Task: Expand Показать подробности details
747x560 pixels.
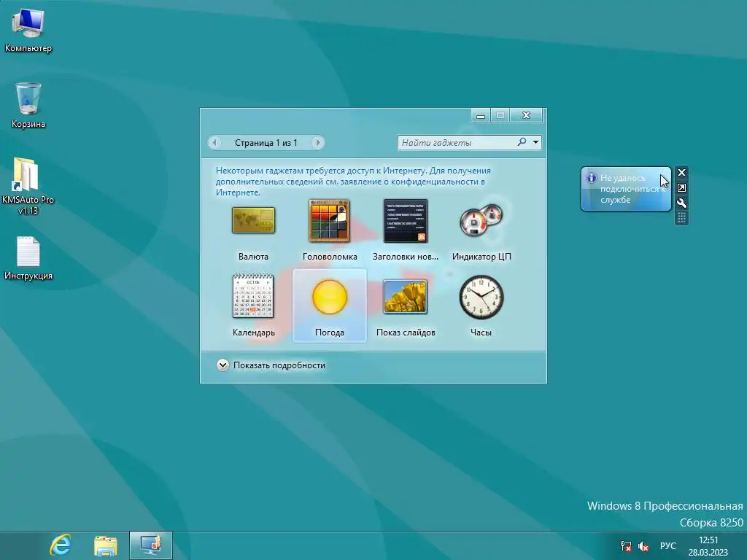Action: point(271,365)
